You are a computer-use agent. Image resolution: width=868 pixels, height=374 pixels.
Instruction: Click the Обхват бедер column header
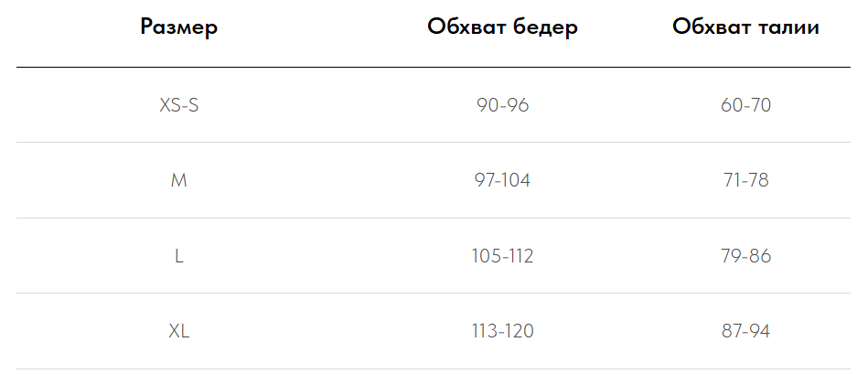(x=503, y=27)
